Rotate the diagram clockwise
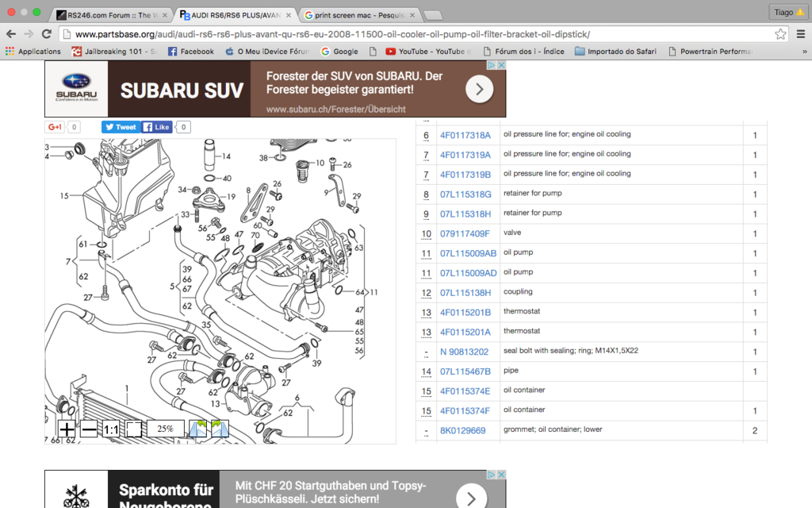 coord(220,429)
